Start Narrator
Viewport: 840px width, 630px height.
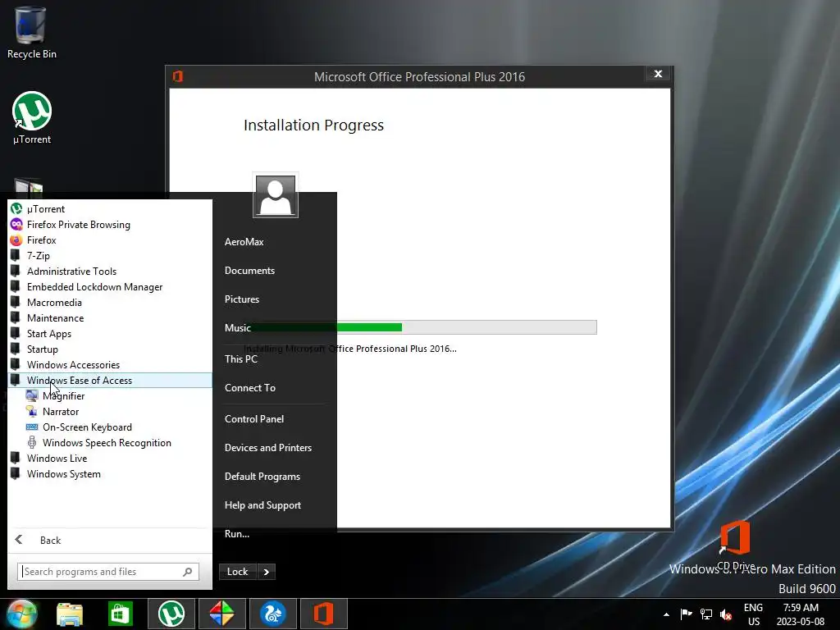tap(110, 412)
